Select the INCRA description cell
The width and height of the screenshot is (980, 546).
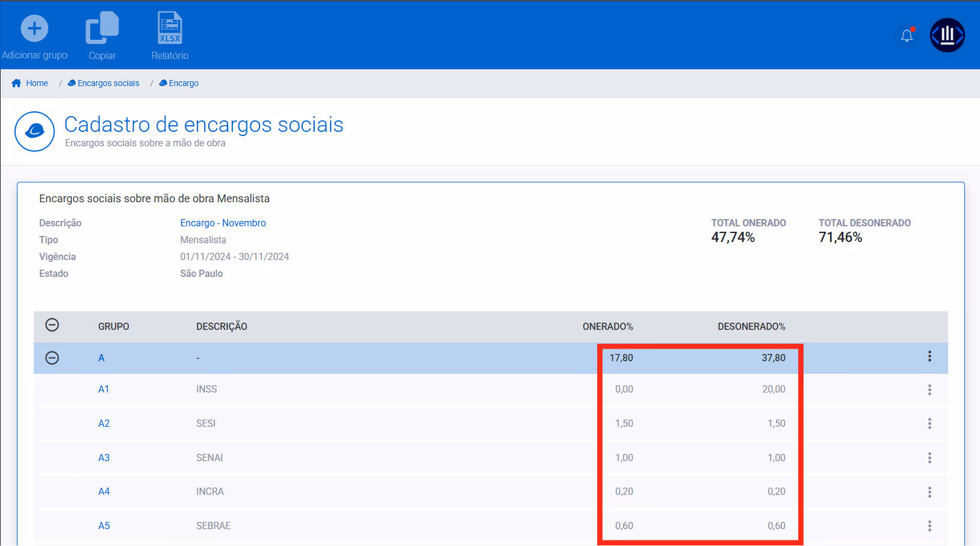pos(210,491)
